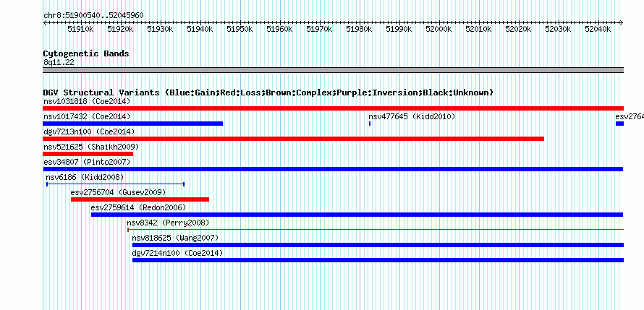Screen dimensions: 644x310
Task: Open the nsv818625 (Wang2007) label
Action: [x=175, y=238]
